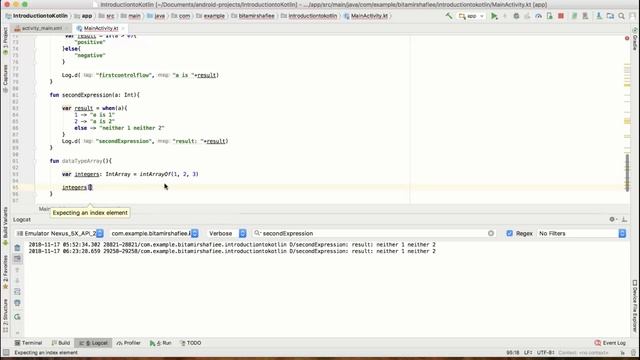
Task: Open the Profiler tool window
Action: (129, 343)
